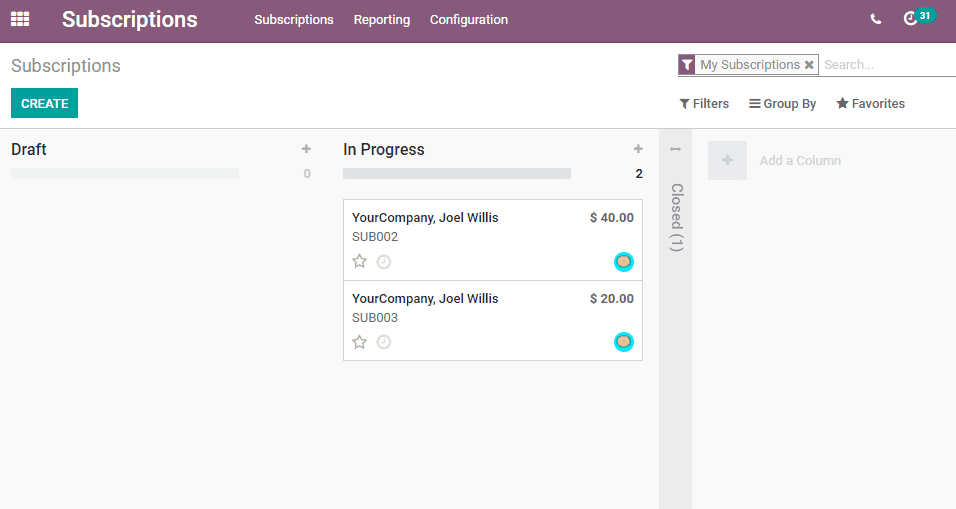The width and height of the screenshot is (956, 509).
Task: Click the SUB002 reference code
Action: click(x=375, y=237)
